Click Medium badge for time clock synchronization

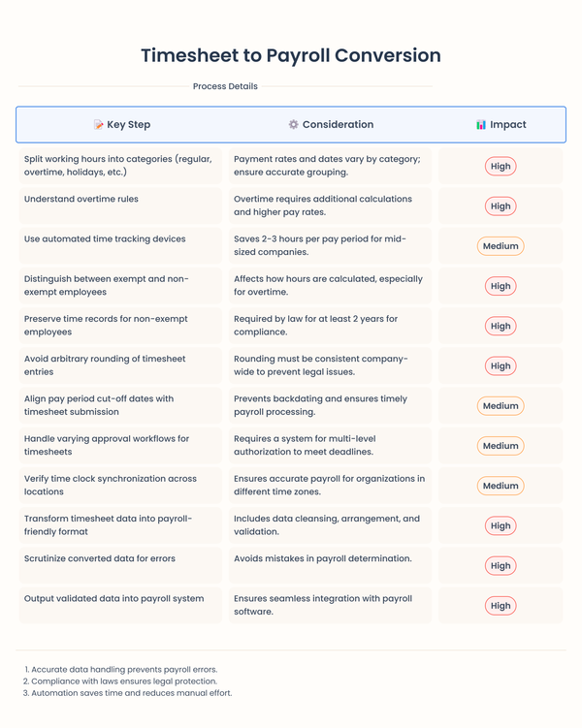[501, 486]
